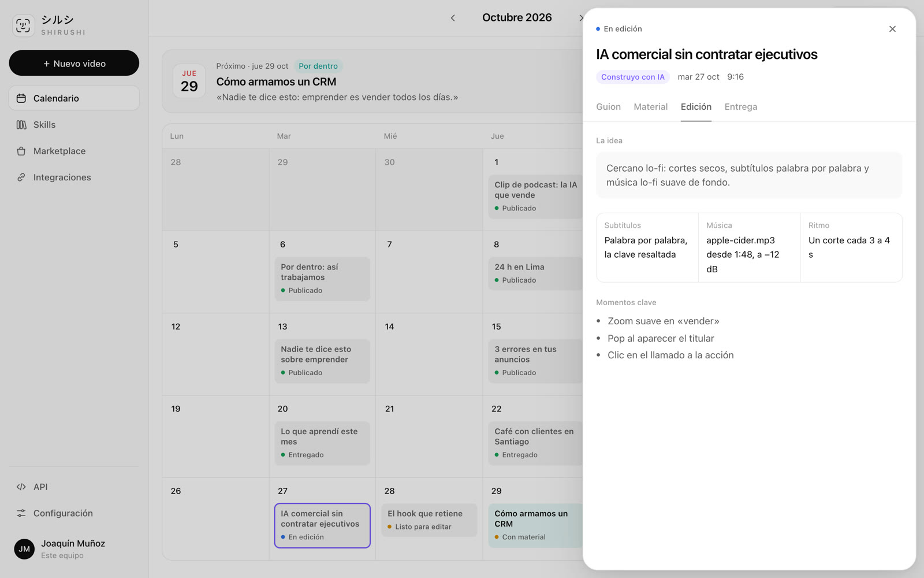This screenshot has width=924, height=578.
Task: Open Clip de podcast: la IA que vende
Action: click(x=535, y=197)
